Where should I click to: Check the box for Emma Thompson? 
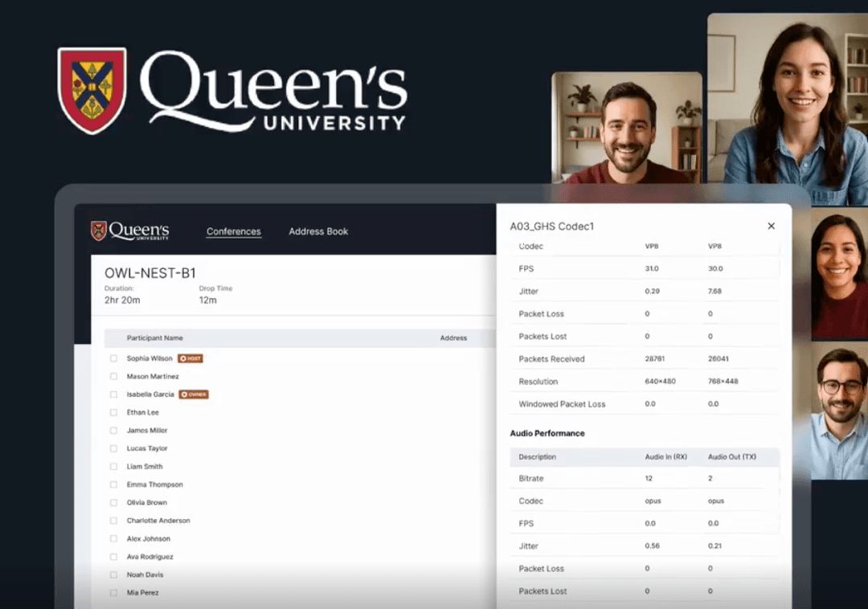point(113,484)
